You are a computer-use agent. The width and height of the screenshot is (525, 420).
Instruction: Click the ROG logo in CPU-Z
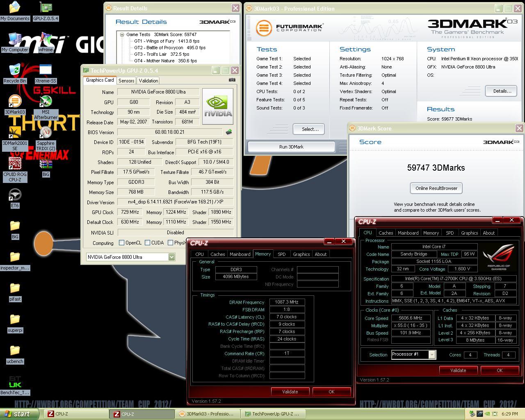(498, 257)
